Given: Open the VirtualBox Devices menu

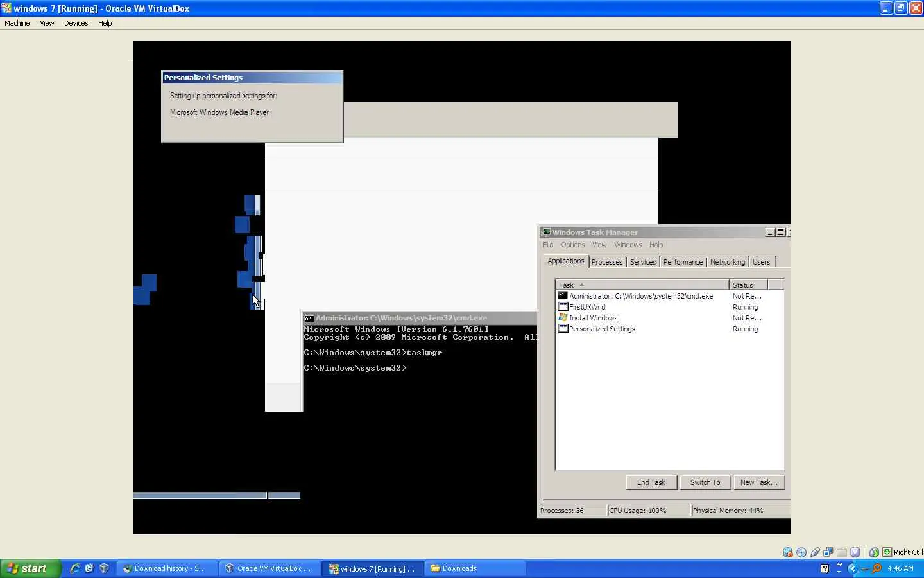Looking at the screenshot, I should 76,23.
